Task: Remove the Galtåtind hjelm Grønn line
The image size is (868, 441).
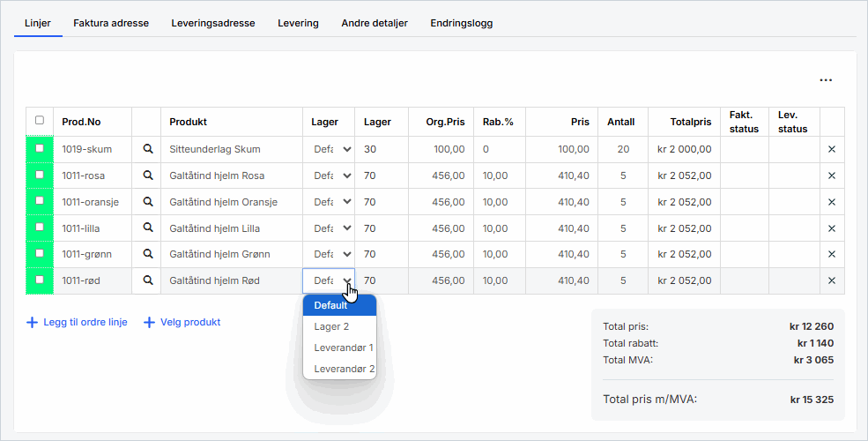Action: [831, 255]
